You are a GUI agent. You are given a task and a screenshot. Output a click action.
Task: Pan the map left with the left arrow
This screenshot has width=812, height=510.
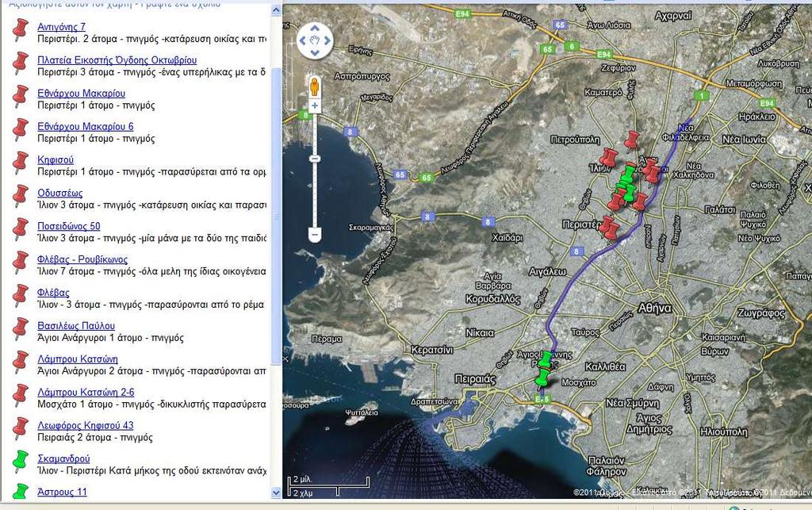303,40
